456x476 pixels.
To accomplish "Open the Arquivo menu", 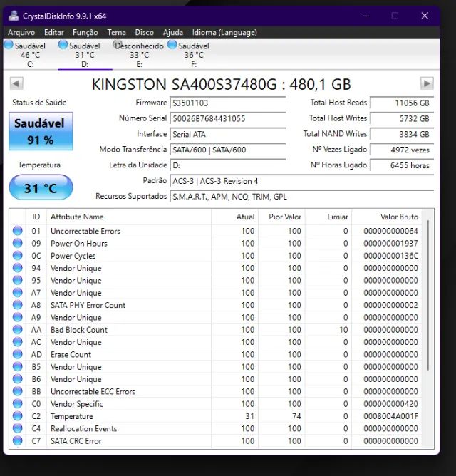I will pos(21,33).
